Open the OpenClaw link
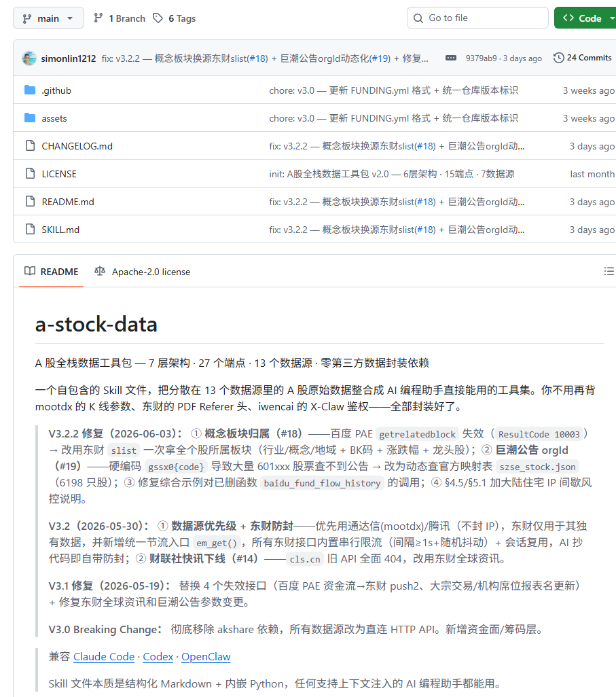The image size is (616, 697). (x=206, y=656)
